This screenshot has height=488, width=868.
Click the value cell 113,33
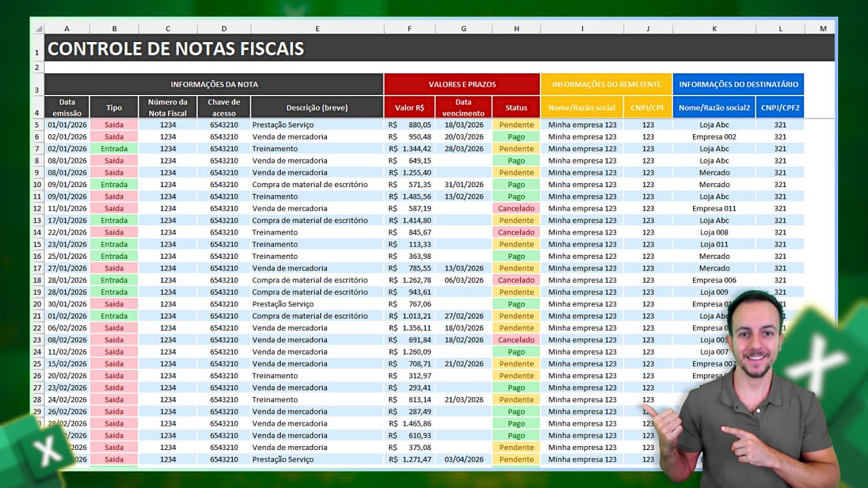(x=410, y=244)
